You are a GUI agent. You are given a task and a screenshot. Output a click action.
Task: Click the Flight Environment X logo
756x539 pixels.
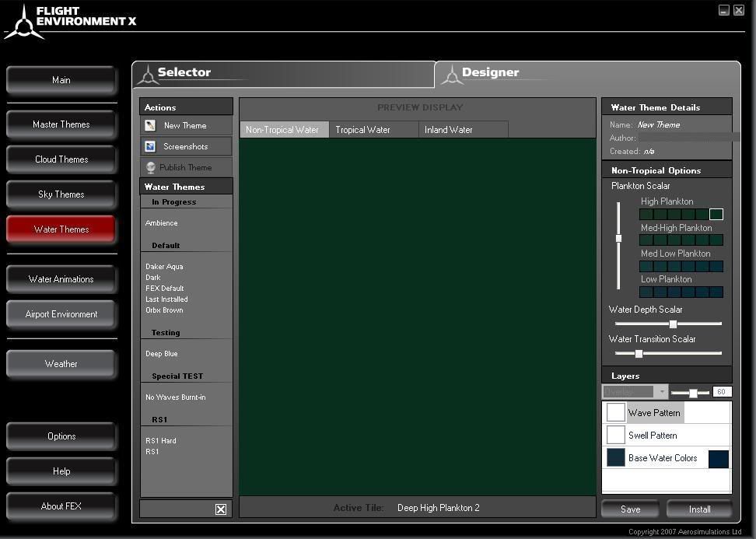(x=23, y=22)
